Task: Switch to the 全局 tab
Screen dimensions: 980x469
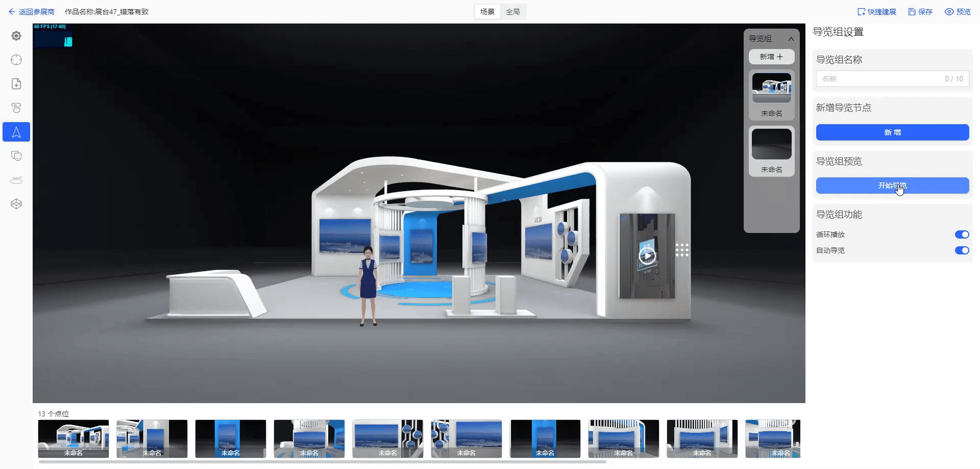Action: pos(513,11)
